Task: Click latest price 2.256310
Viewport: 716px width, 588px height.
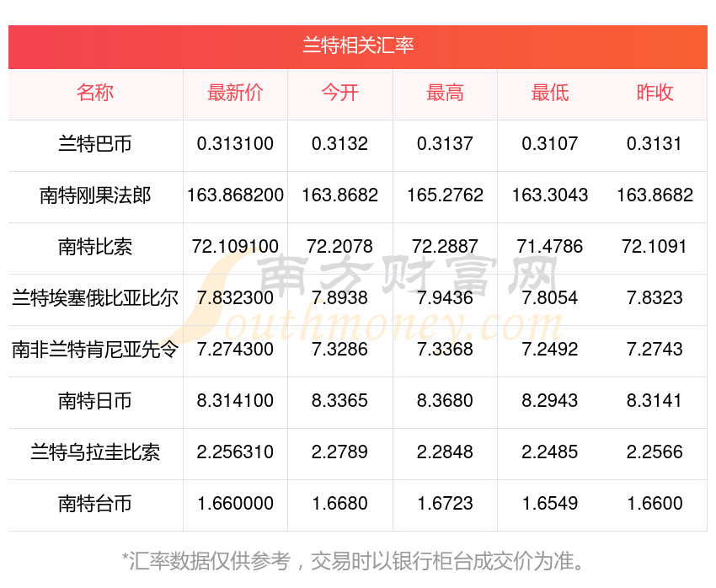Action: (x=235, y=452)
